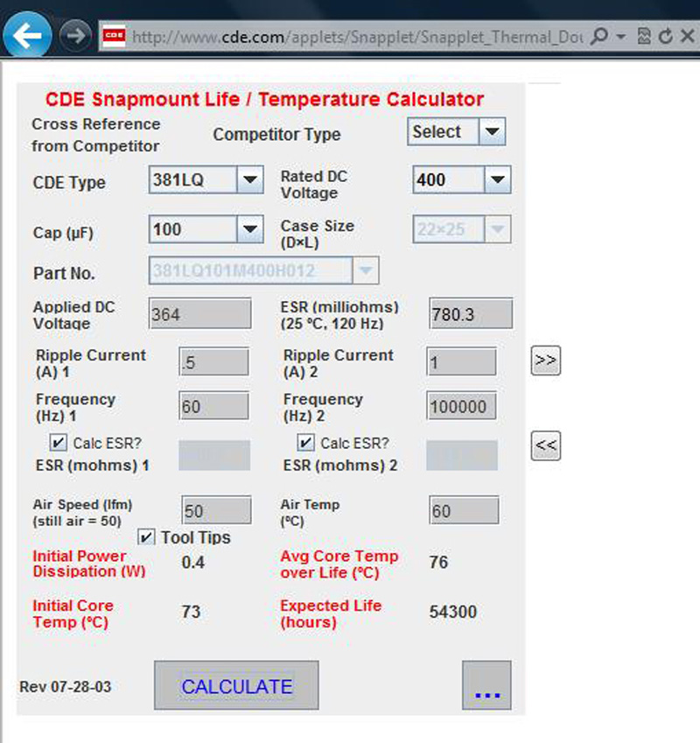This screenshot has height=743, width=700.
Task: Click the << collapse button
Action: point(546,446)
